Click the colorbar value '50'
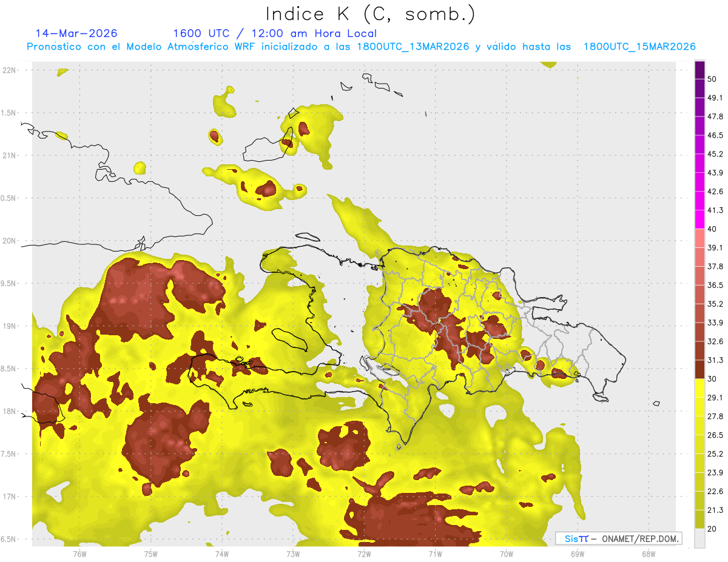Screen dimensions: 728x562 pyautogui.click(x=712, y=79)
